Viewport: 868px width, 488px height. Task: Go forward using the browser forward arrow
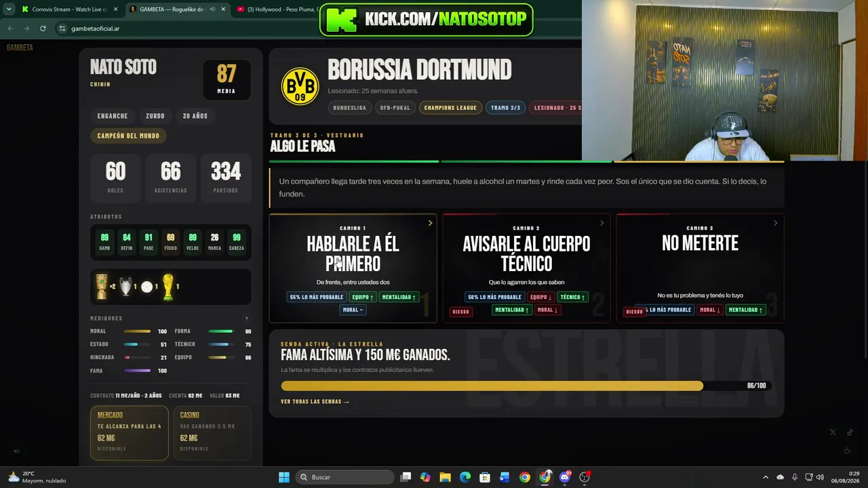coord(26,28)
